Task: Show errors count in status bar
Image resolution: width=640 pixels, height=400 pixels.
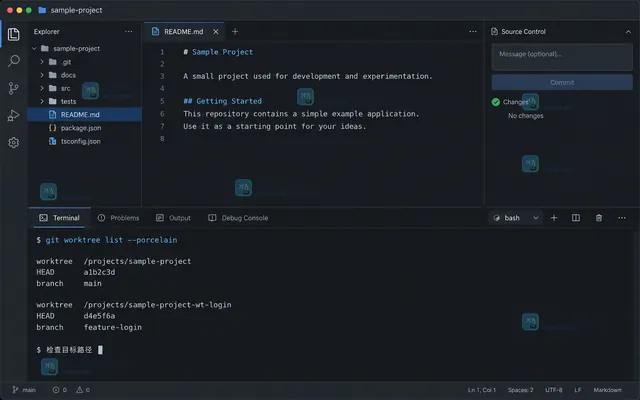Action: (60, 390)
